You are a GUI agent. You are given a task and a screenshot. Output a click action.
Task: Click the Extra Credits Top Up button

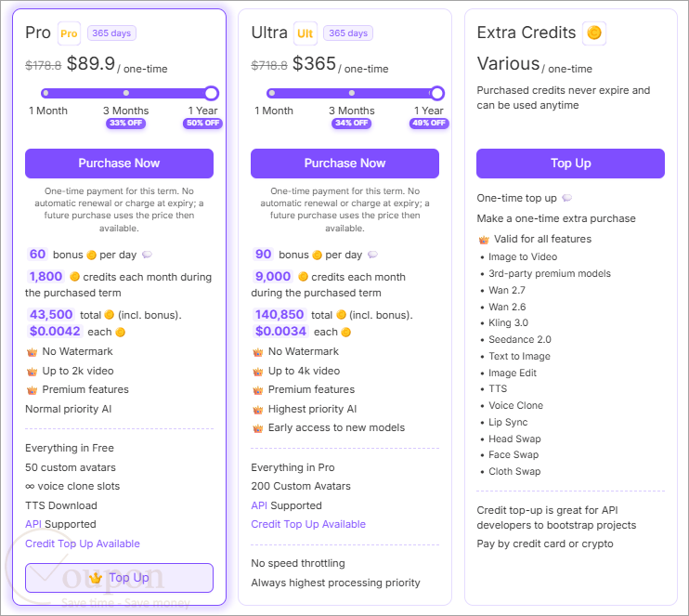coord(570,164)
